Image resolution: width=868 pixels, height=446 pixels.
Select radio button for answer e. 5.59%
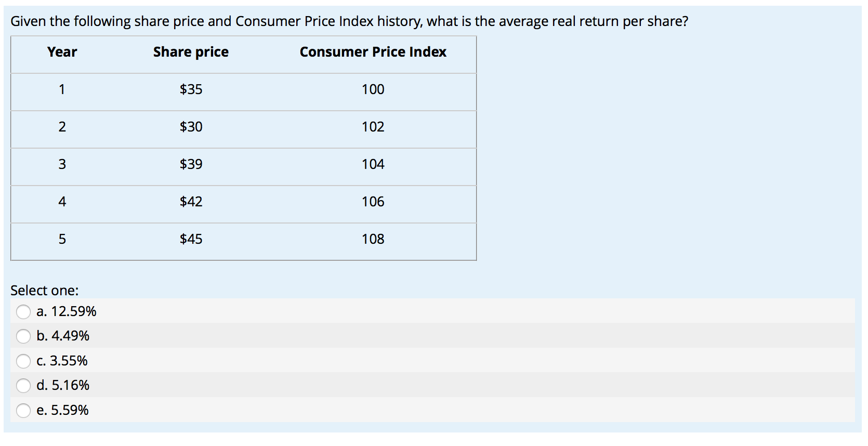[x=23, y=410]
